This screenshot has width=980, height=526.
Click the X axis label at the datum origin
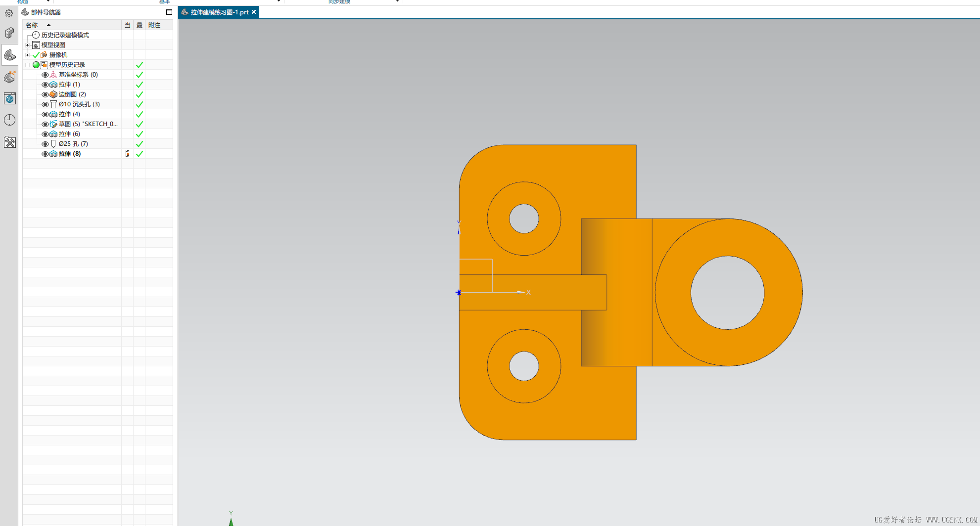[528, 293]
